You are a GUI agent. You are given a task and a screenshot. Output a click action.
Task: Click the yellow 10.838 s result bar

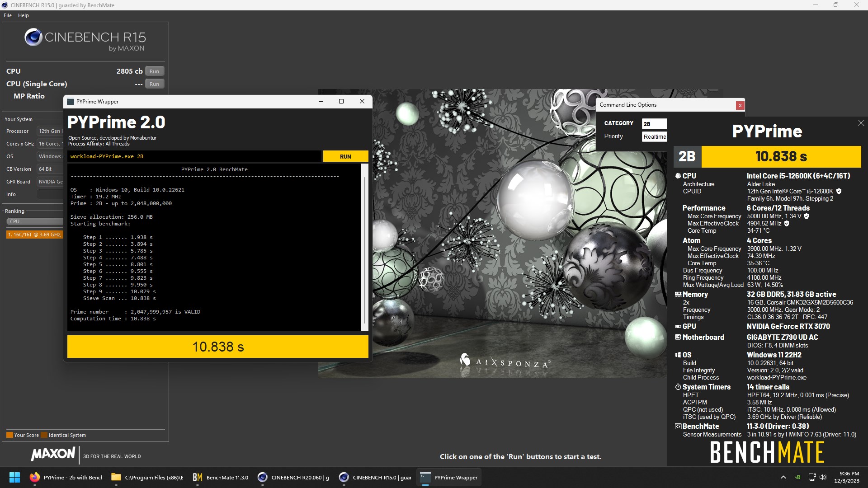(218, 347)
